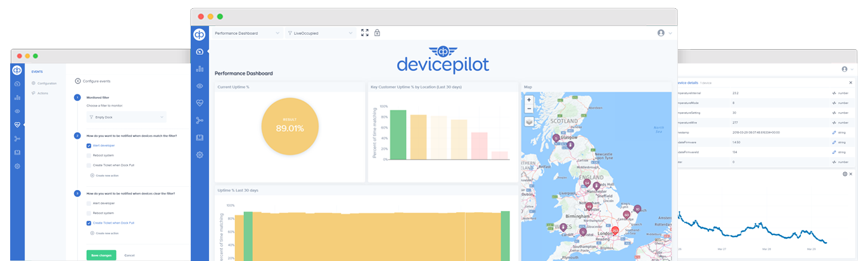Open the dashboard gauge icon in the events window sidebar
Viewport: 868px width, 261px height.
[17, 84]
